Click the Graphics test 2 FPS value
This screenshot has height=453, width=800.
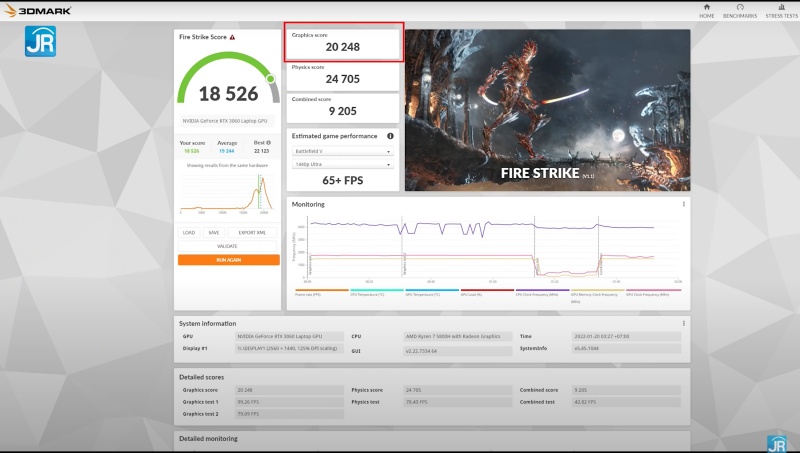coord(289,414)
